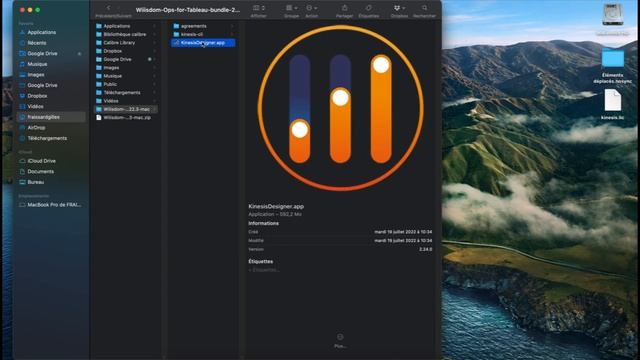The height and width of the screenshot is (360, 640).
Task: Click KinesisDesigner.app name in preview pane
Action: (x=276, y=207)
